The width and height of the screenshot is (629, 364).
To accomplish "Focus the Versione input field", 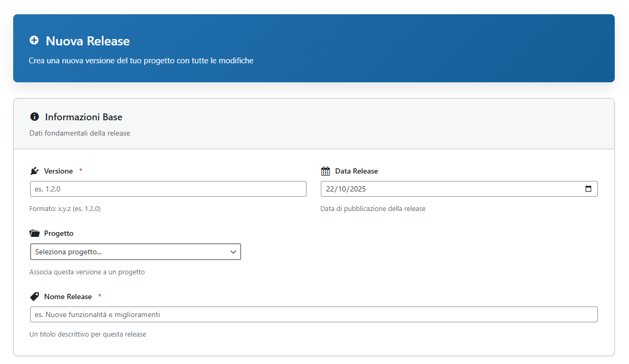I will [x=168, y=189].
